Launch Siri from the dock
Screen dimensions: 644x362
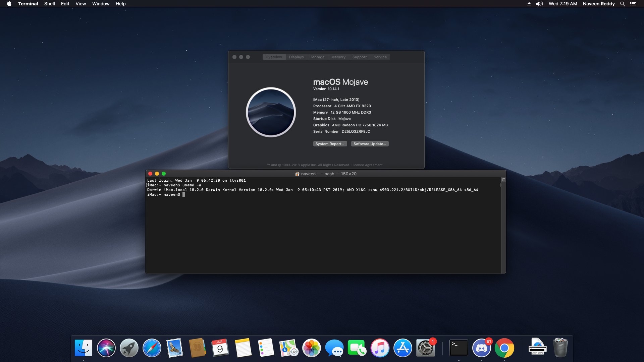[106, 348]
